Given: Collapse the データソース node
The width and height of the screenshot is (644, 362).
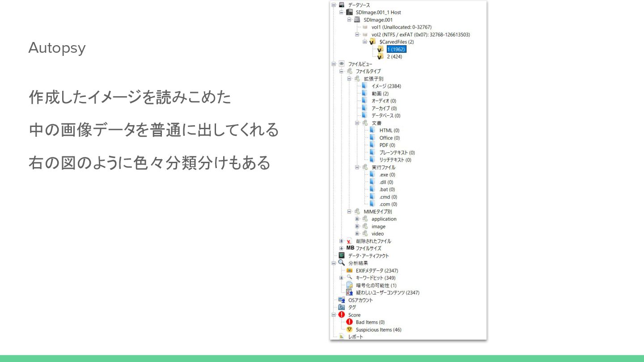Looking at the screenshot, I should pos(334,5).
